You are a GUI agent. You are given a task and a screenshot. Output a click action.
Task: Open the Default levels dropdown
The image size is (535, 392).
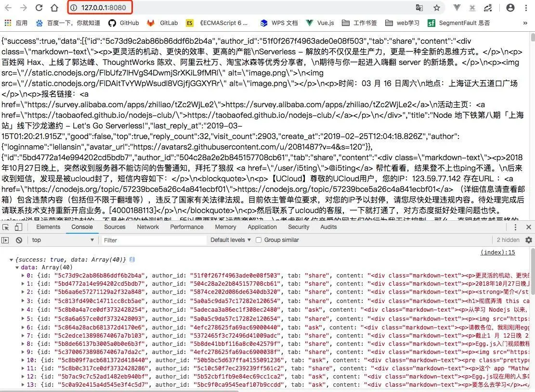[x=231, y=240]
